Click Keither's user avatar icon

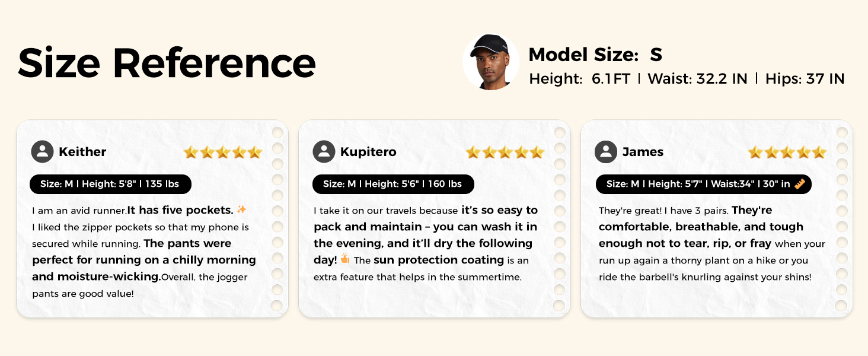42,152
